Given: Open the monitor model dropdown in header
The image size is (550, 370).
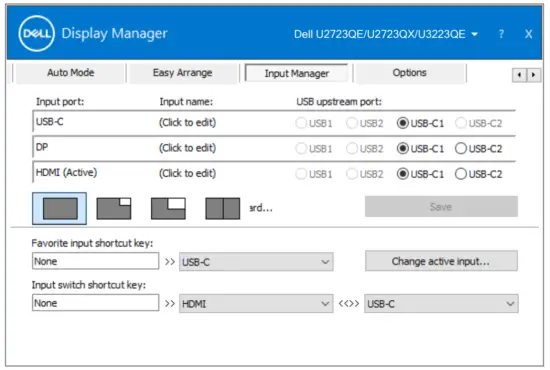Looking at the screenshot, I should pyautogui.click(x=386, y=34).
